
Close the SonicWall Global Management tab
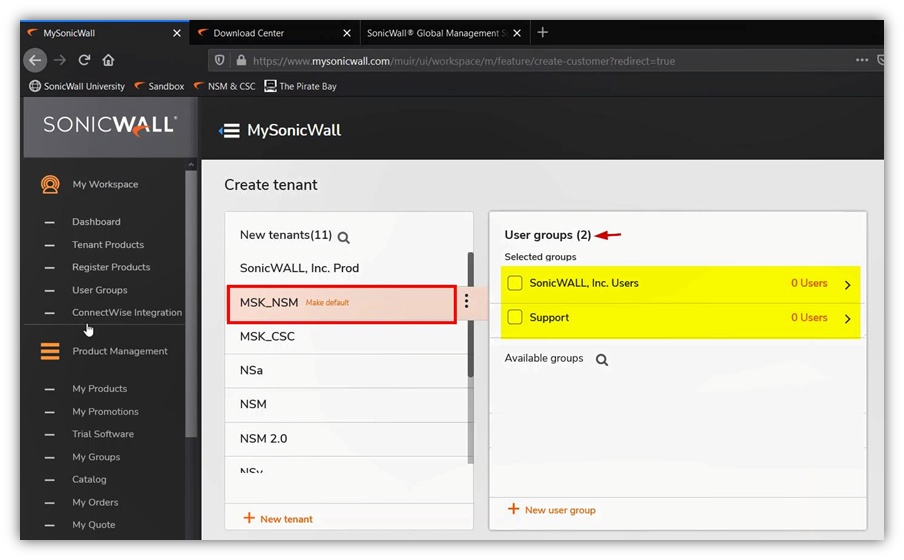(x=517, y=33)
